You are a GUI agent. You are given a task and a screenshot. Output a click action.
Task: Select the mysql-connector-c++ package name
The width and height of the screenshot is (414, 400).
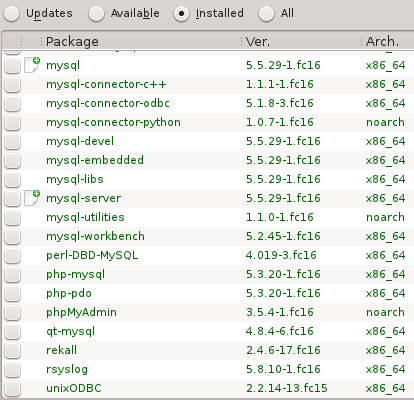click(106, 84)
